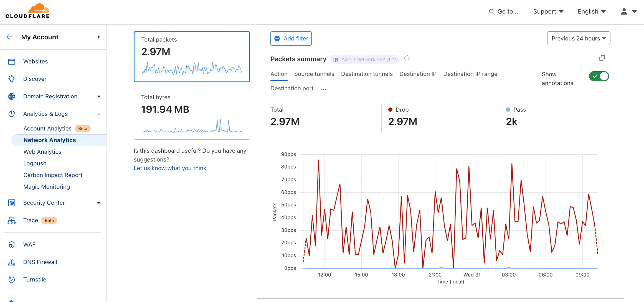Image resolution: width=644 pixels, height=302 pixels.
Task: Switch to the Source tunnels tab
Action: 314,74
